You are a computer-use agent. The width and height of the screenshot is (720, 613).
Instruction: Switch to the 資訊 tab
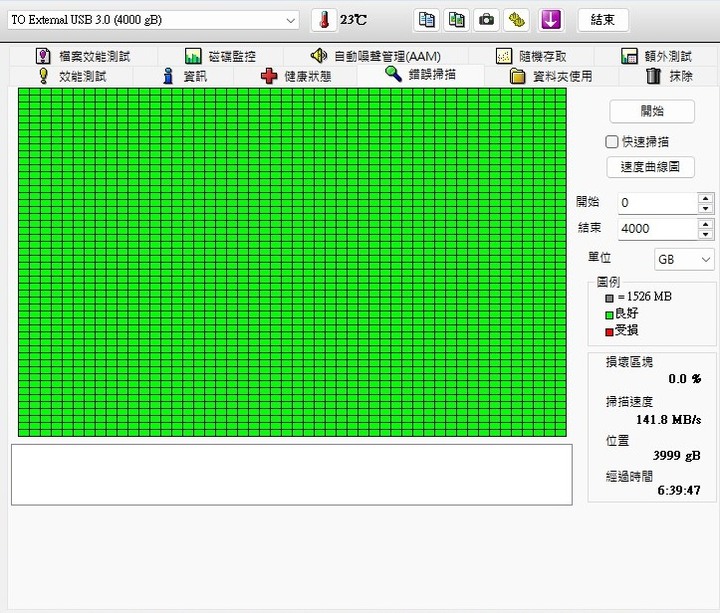point(185,76)
